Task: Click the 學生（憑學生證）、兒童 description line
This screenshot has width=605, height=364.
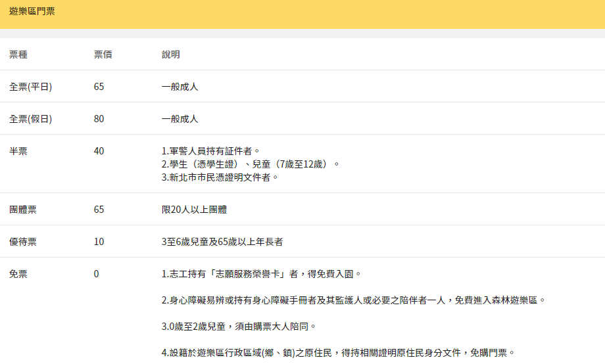Action: click(251, 164)
